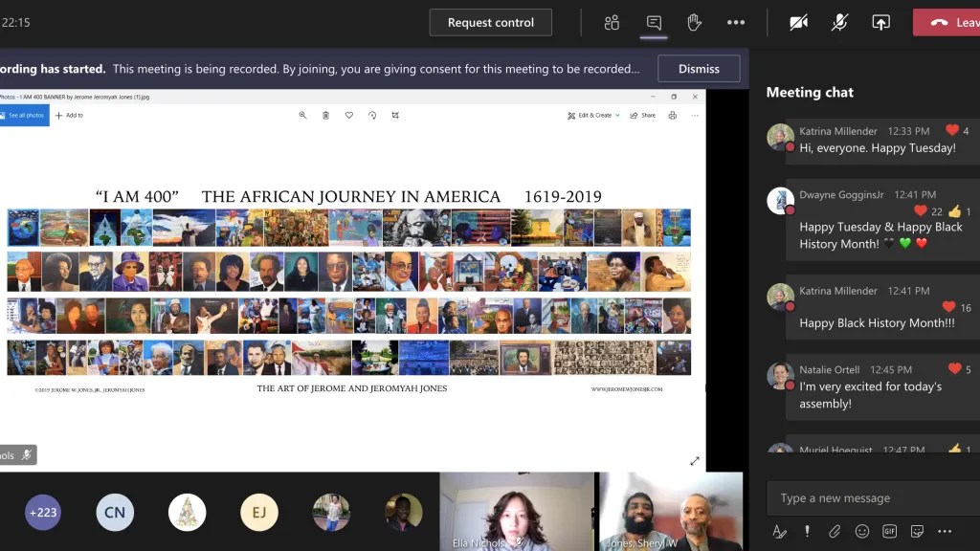Open more chat compose options ellipsis
This screenshot has height=551, width=980.
945,532
